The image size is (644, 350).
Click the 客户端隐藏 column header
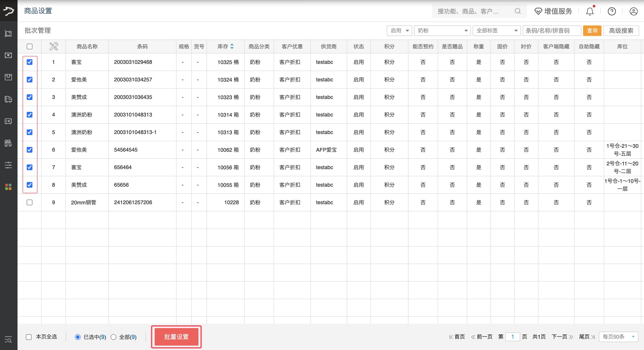point(556,46)
